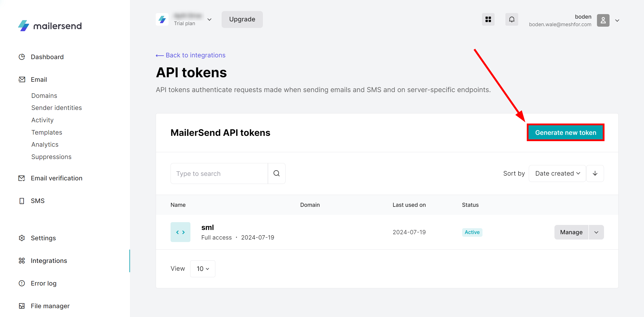Change View rows per page dropdown
The height and width of the screenshot is (317, 644).
coord(203,269)
